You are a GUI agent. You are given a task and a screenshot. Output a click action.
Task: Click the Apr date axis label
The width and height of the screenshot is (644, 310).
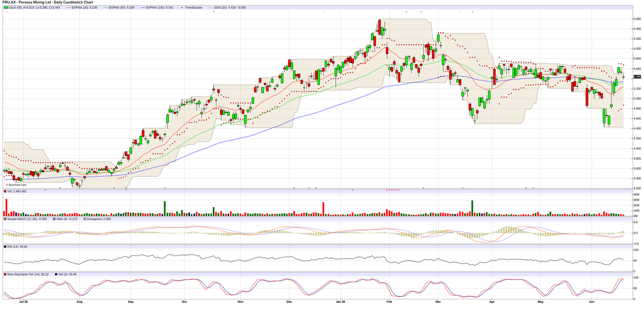pyautogui.click(x=491, y=302)
